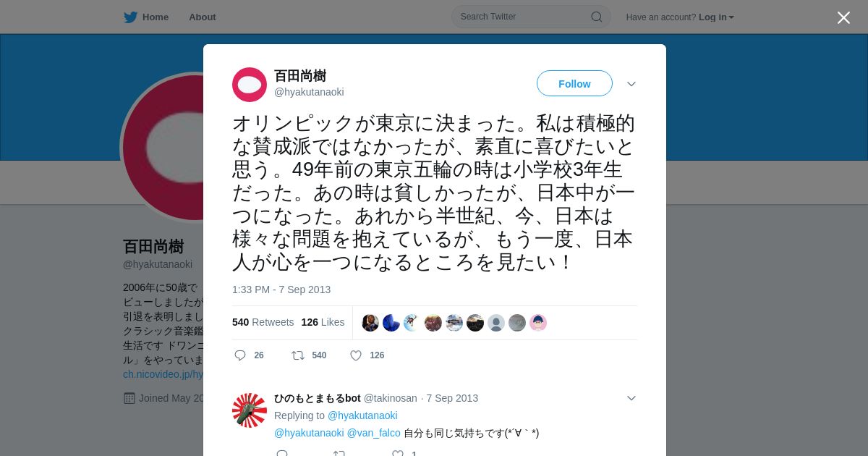Go to the Home menu item
868x456 pixels.
point(156,17)
